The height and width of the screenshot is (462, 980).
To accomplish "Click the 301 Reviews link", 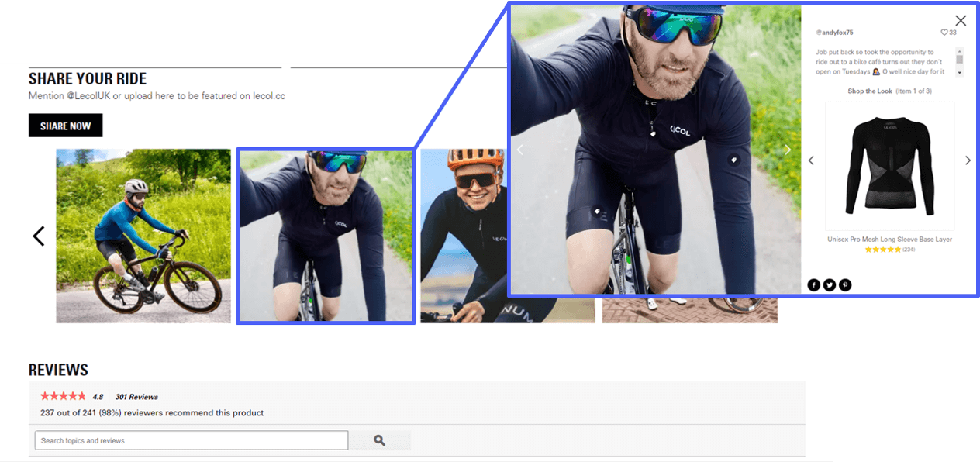I will click(136, 396).
